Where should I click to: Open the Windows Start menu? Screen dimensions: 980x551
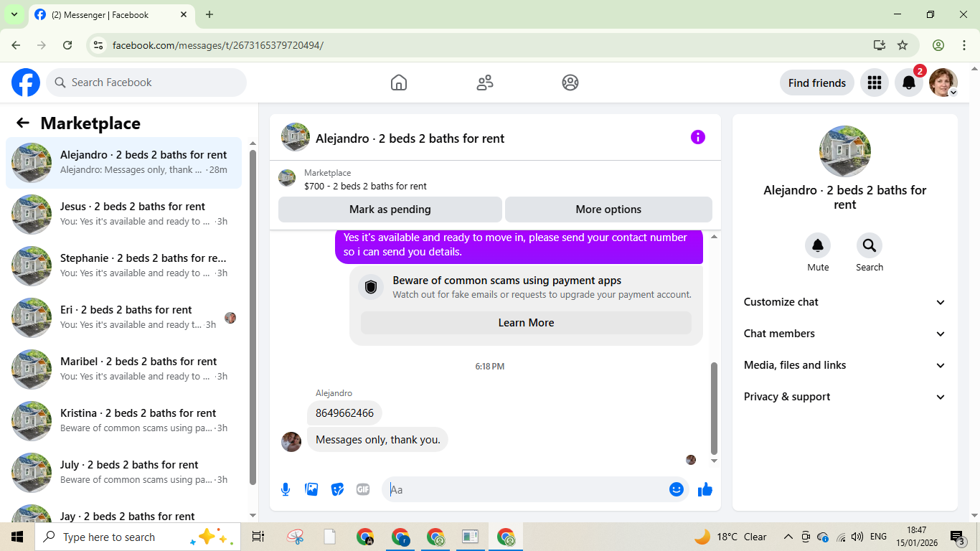click(x=17, y=537)
